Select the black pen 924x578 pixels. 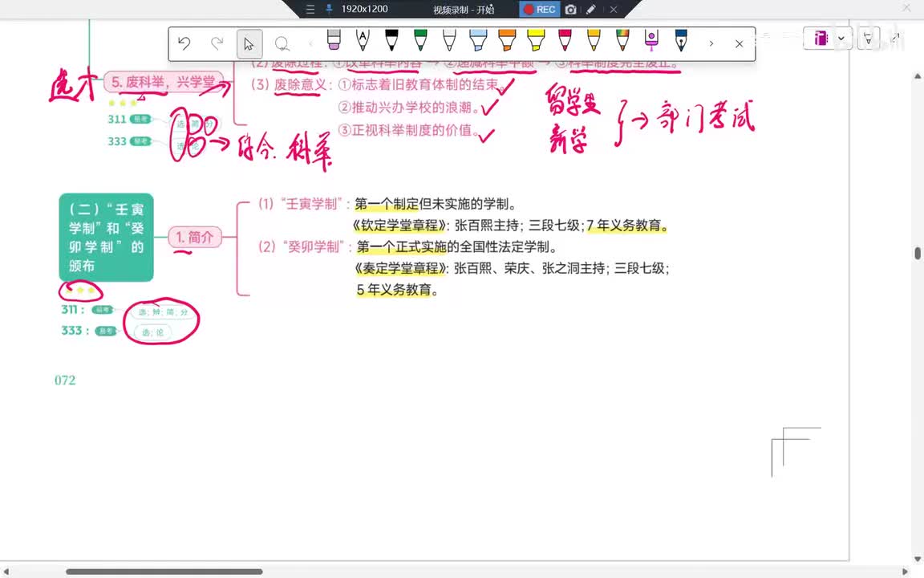coord(391,39)
